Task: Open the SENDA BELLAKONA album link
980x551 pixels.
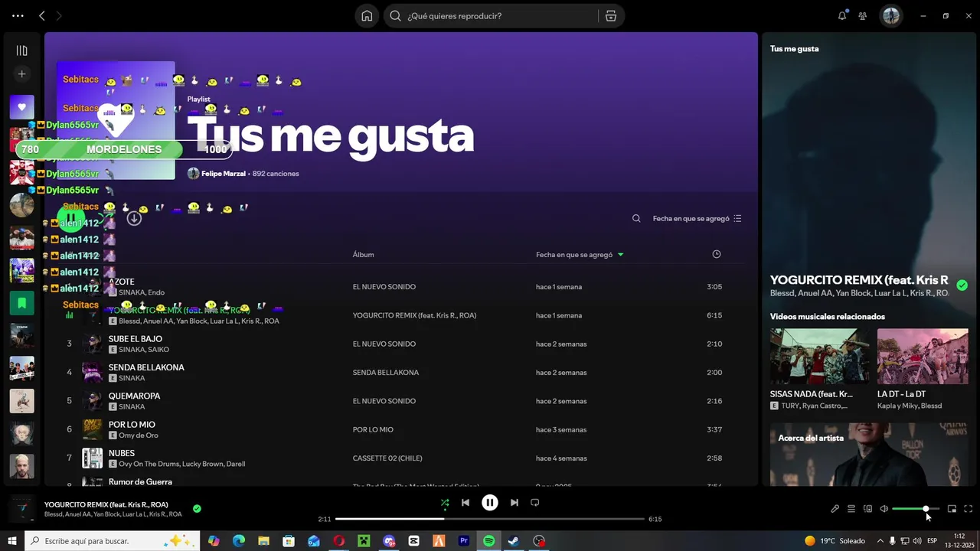Action: click(x=386, y=373)
